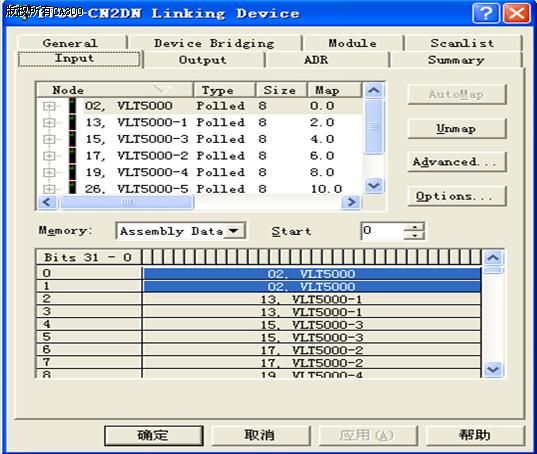Decrease the Start value with down spinner
This screenshot has width=537, height=454.
point(415,235)
